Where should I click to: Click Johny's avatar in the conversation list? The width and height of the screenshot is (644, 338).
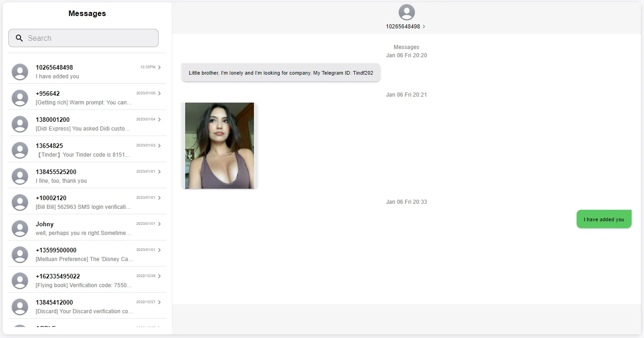click(x=20, y=229)
